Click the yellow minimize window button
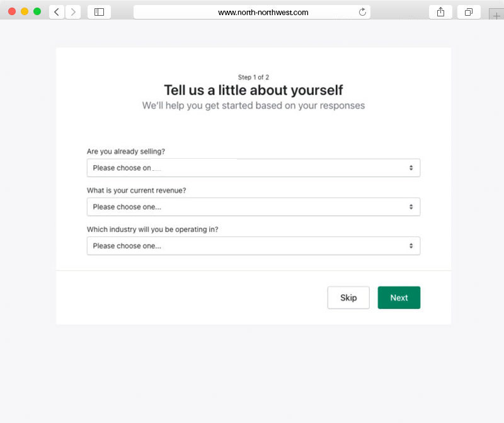504x423 pixels. 25,12
